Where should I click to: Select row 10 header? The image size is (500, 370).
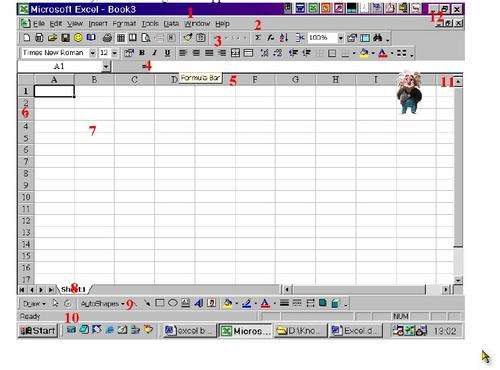point(26,197)
